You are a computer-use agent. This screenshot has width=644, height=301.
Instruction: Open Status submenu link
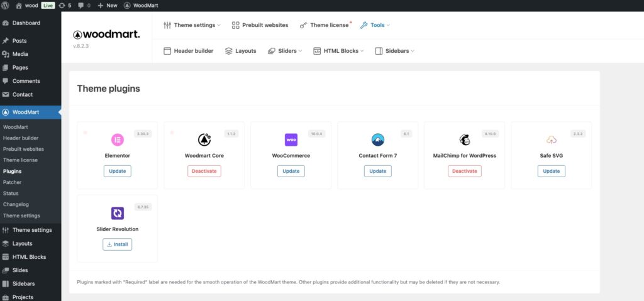[11, 194]
